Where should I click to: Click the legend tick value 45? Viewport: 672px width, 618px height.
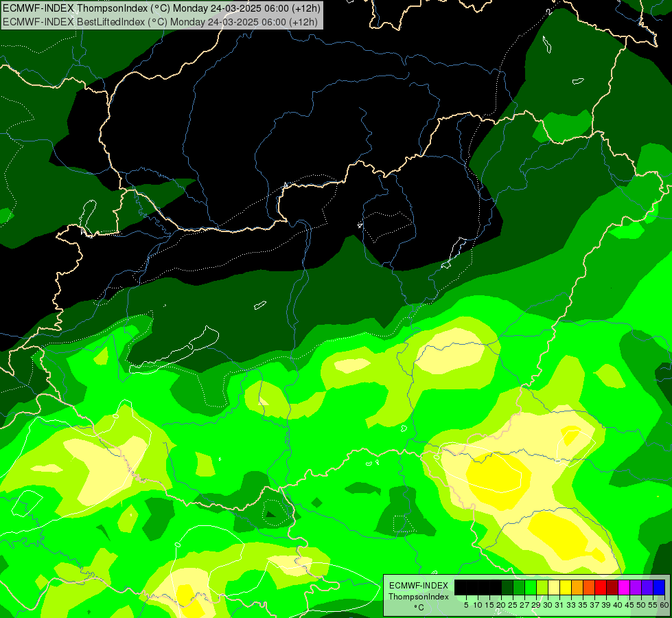pos(629,605)
